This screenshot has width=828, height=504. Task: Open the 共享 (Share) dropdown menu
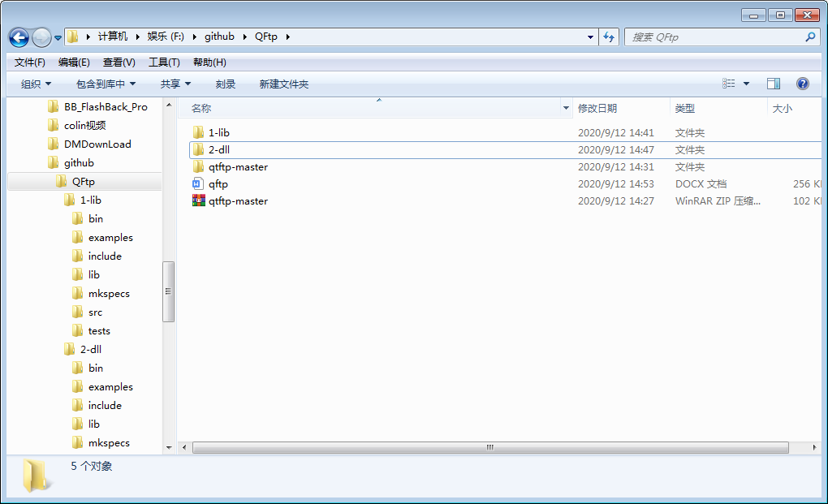point(176,83)
